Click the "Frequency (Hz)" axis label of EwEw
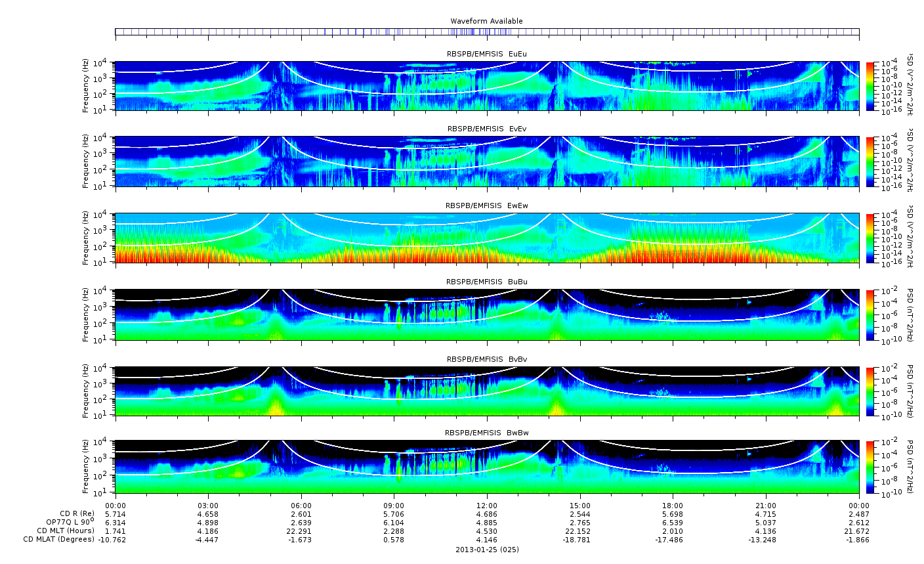924x564 pixels. [x=86, y=238]
